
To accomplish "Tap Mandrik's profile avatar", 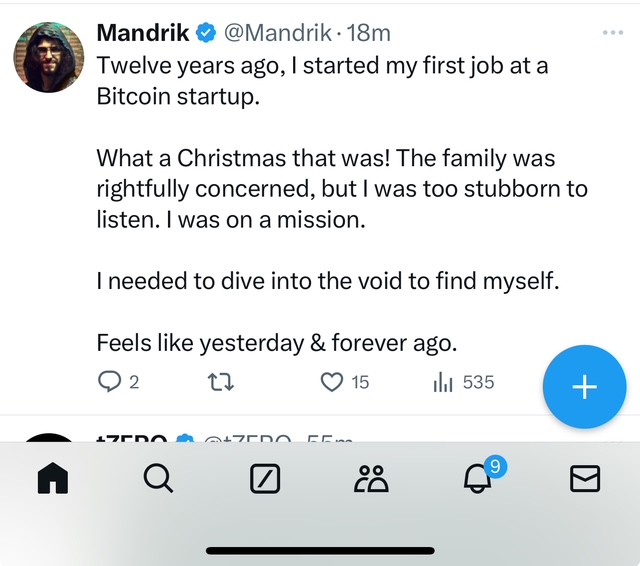I will [x=49, y=54].
